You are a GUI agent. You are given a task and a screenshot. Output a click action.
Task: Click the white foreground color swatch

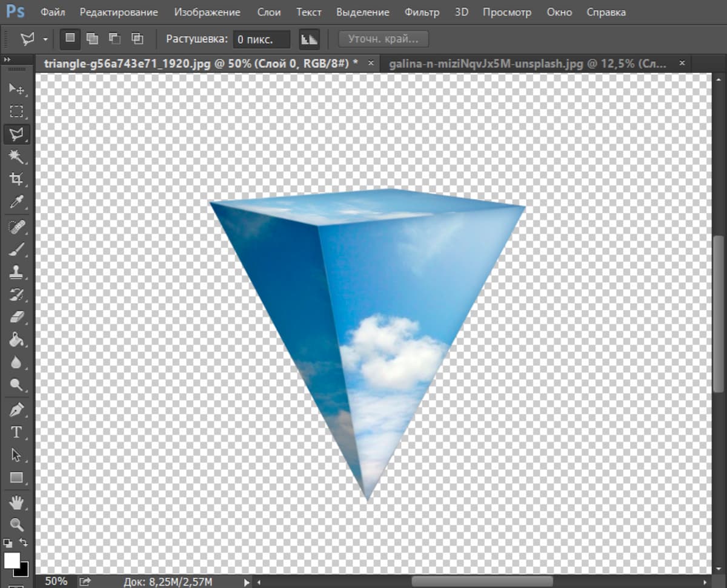tap(12, 560)
